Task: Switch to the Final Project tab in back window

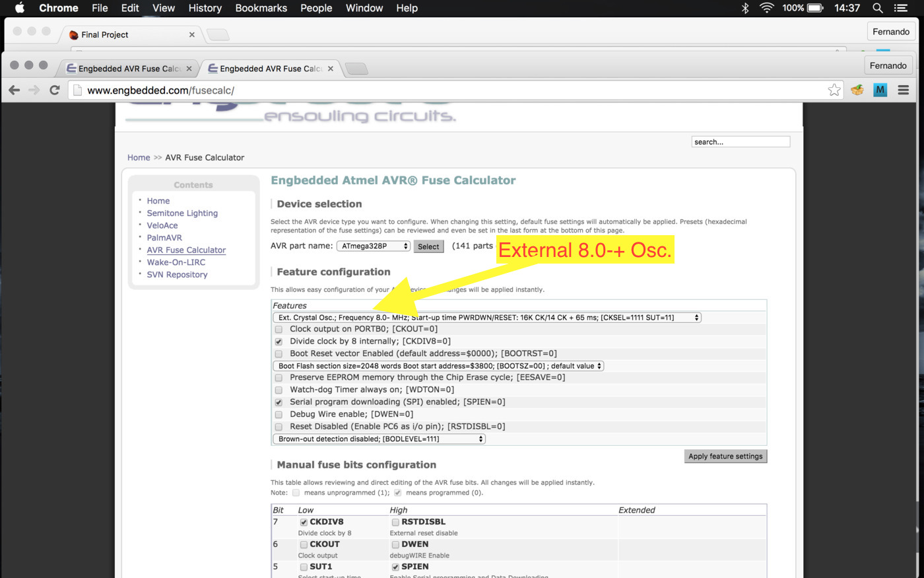Action: 132,34
